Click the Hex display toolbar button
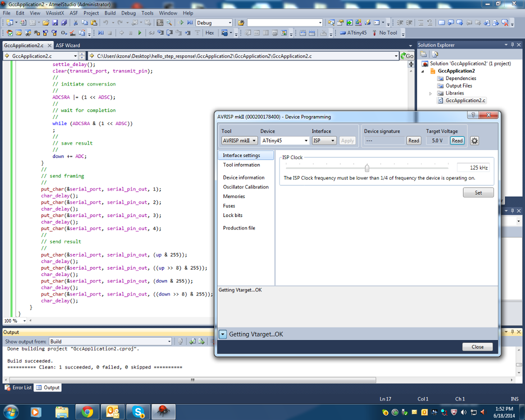 pyautogui.click(x=209, y=33)
